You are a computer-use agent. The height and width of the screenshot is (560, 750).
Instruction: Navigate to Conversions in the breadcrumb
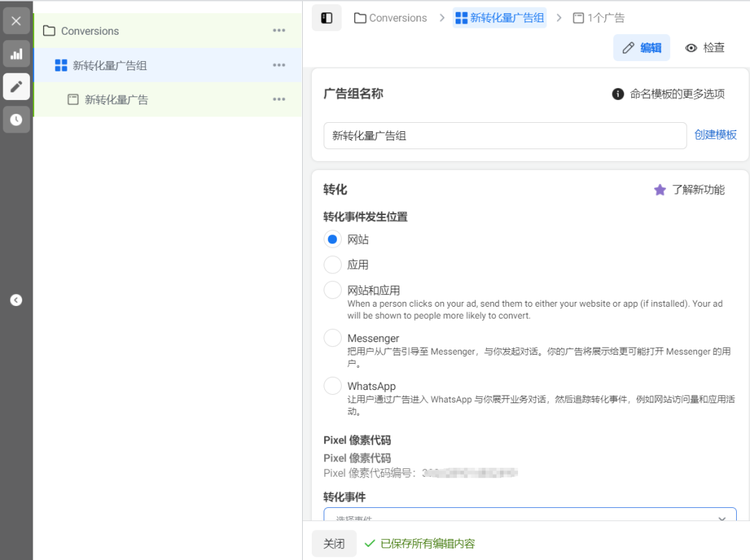pos(397,17)
